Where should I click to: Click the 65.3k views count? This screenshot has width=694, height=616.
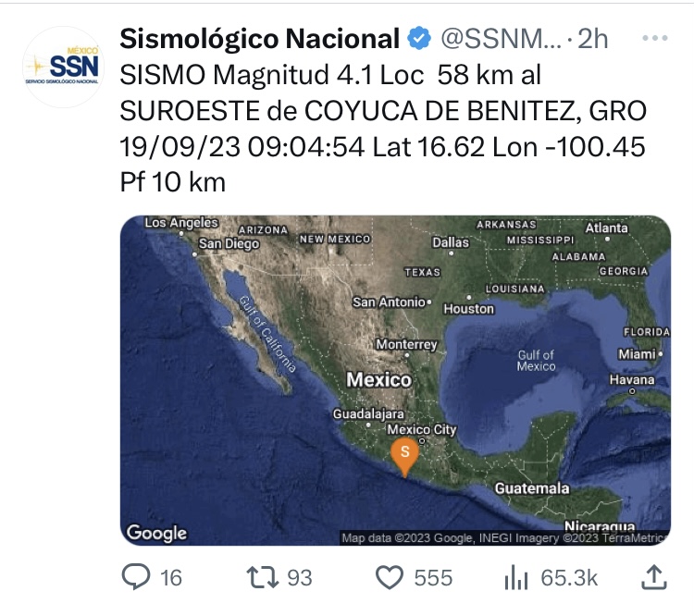pos(569,578)
